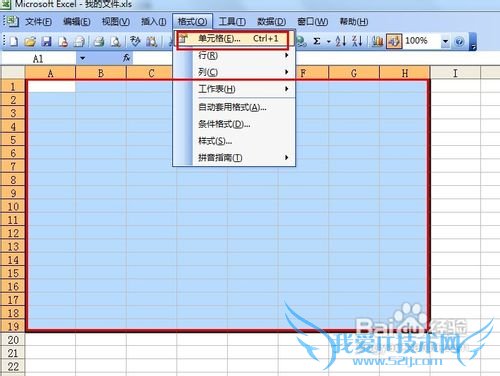The width and height of the screenshot is (500, 376).
Task: Open the 窗口(W) menu
Action: pos(313,22)
